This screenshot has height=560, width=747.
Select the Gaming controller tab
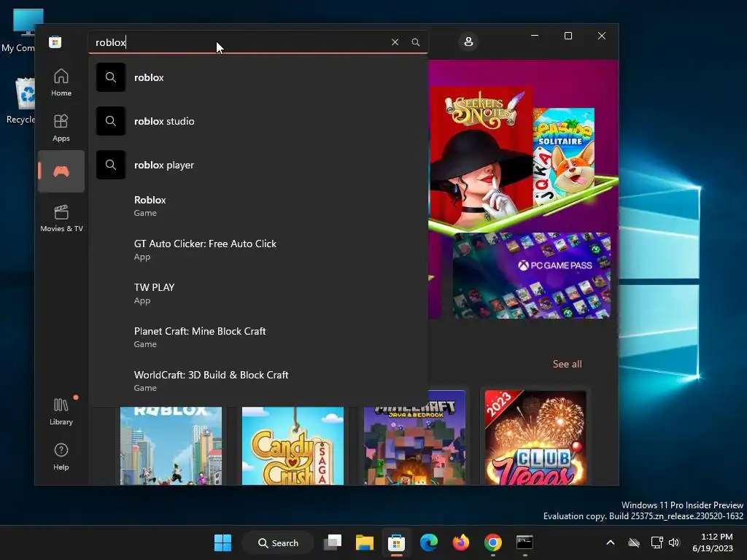[x=61, y=171]
